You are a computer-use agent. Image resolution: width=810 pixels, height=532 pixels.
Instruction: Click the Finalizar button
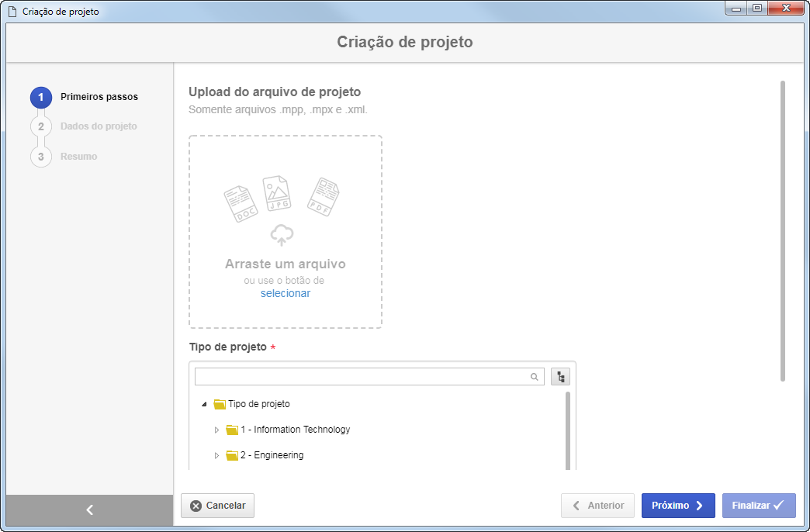pos(759,506)
